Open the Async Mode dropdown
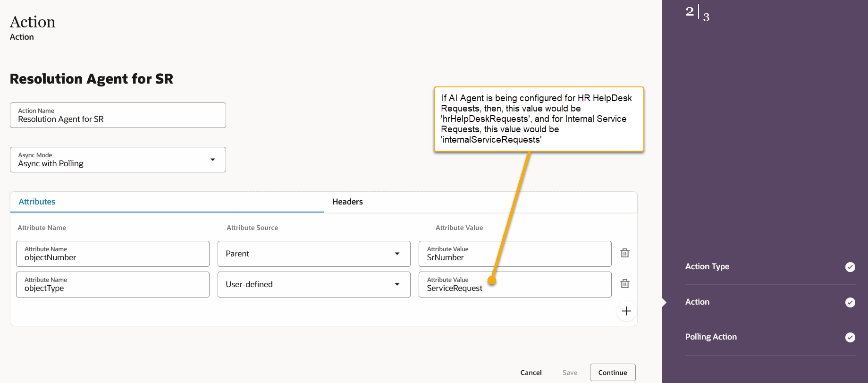The width and height of the screenshot is (868, 383). [x=118, y=160]
